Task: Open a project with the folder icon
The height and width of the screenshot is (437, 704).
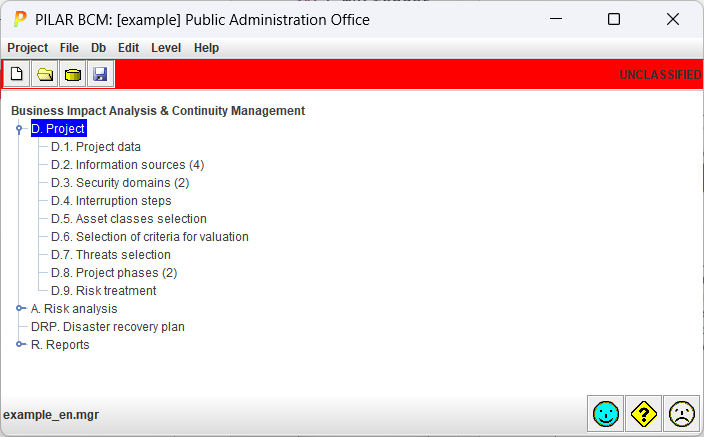Action: coord(44,74)
